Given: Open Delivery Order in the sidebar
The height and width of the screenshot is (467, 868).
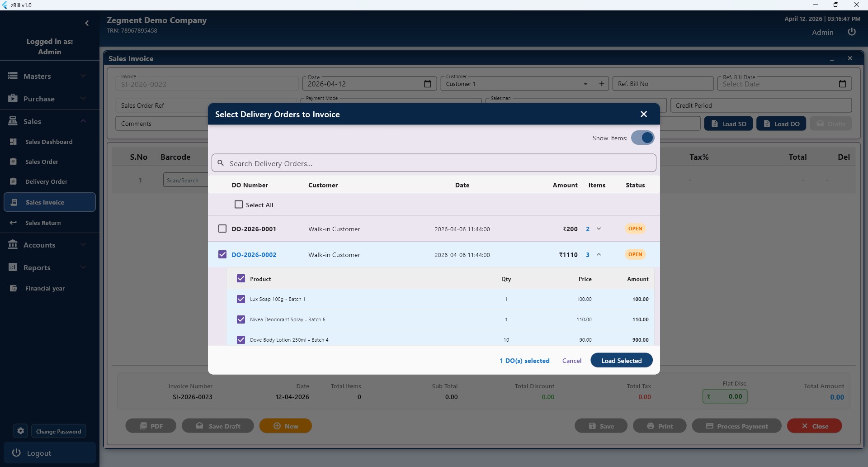Looking at the screenshot, I should pyautogui.click(x=46, y=181).
